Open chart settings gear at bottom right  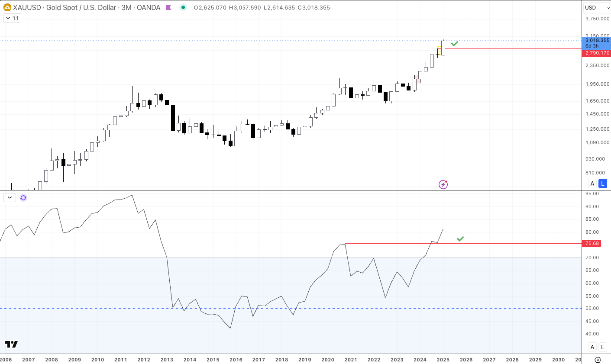coord(598,360)
